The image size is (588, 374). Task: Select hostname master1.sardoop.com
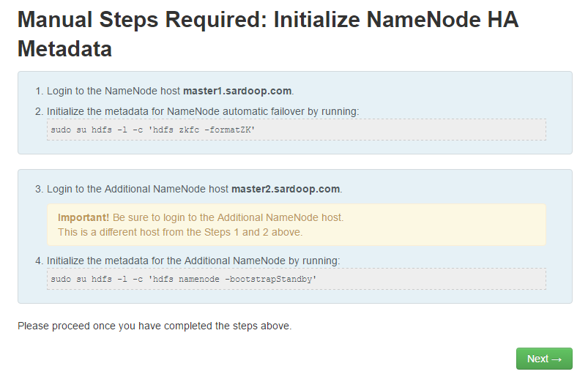(237, 91)
